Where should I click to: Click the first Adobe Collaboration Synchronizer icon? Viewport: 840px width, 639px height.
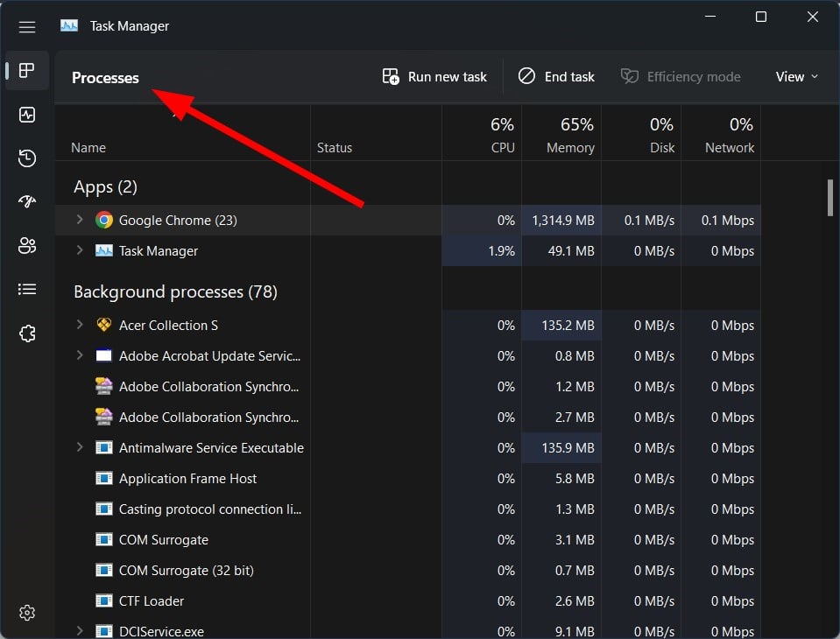tap(104, 386)
